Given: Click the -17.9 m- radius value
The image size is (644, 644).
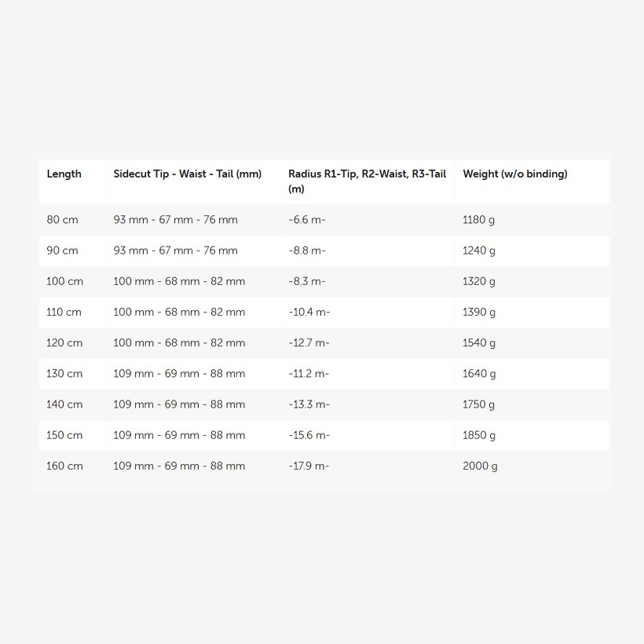Looking at the screenshot, I should (x=309, y=467).
